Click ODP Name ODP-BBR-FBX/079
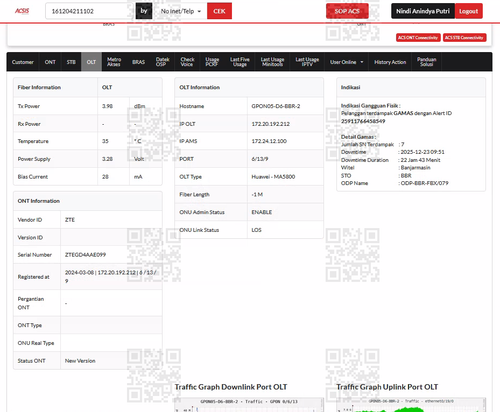Image resolution: width=500 pixels, height=412 pixels. [424, 183]
